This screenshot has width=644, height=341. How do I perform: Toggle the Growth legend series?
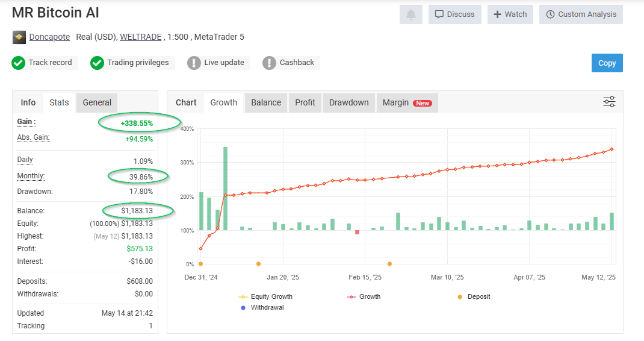[x=364, y=296]
